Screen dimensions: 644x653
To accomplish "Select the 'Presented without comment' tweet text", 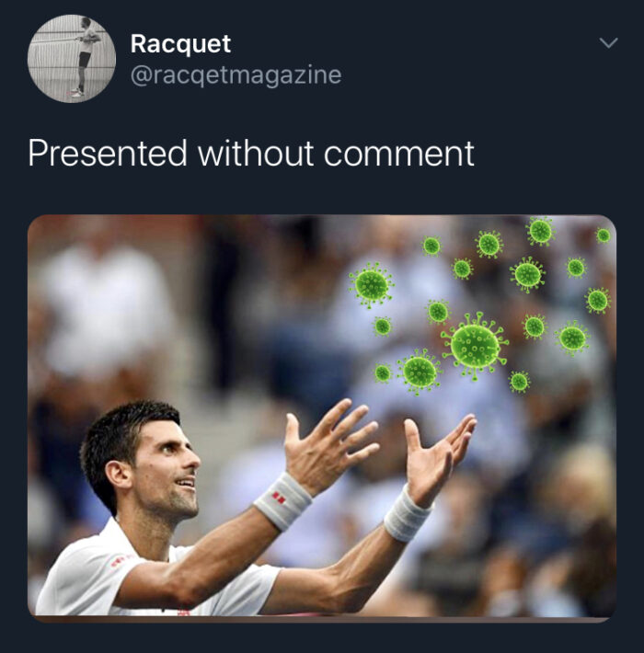I will pyautogui.click(x=251, y=154).
